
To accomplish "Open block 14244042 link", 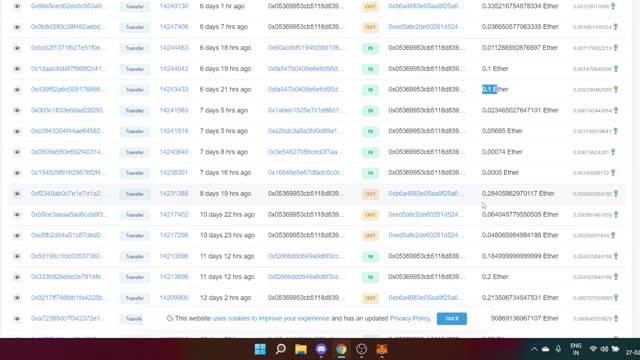I will [x=174, y=69].
